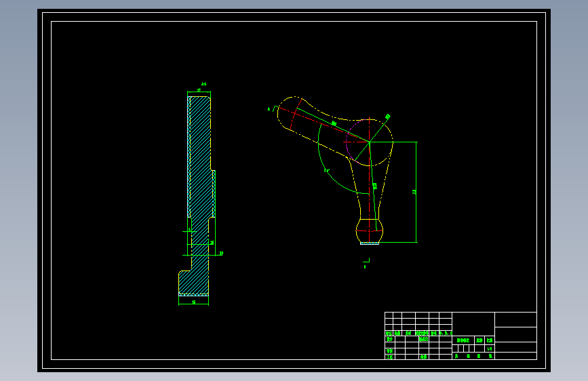Select the bottom width dimension of section view
This screenshot has height=381, width=588.
pyautogui.click(x=193, y=302)
